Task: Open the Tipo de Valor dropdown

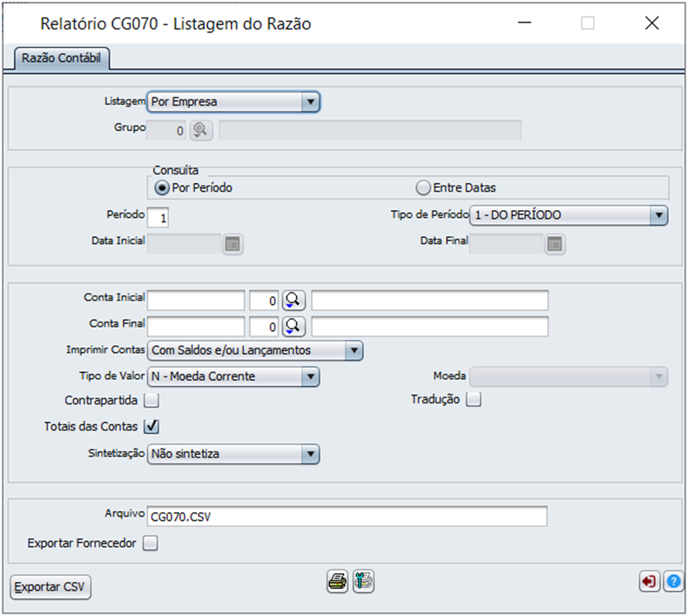Action: tap(233, 376)
